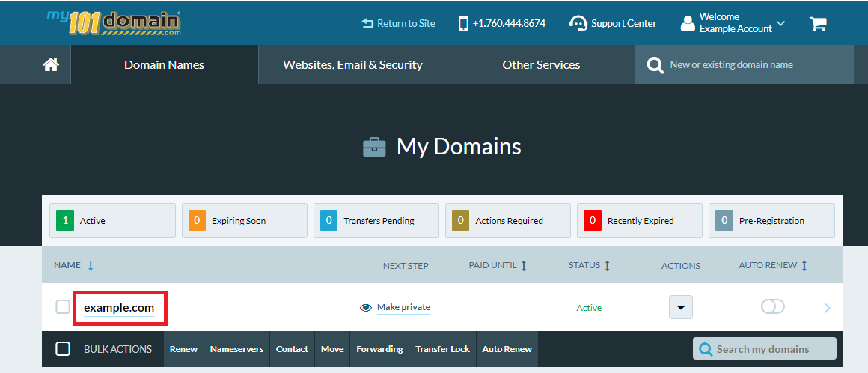868x373 pixels.
Task: Select the example.com row checkbox
Action: click(63, 307)
